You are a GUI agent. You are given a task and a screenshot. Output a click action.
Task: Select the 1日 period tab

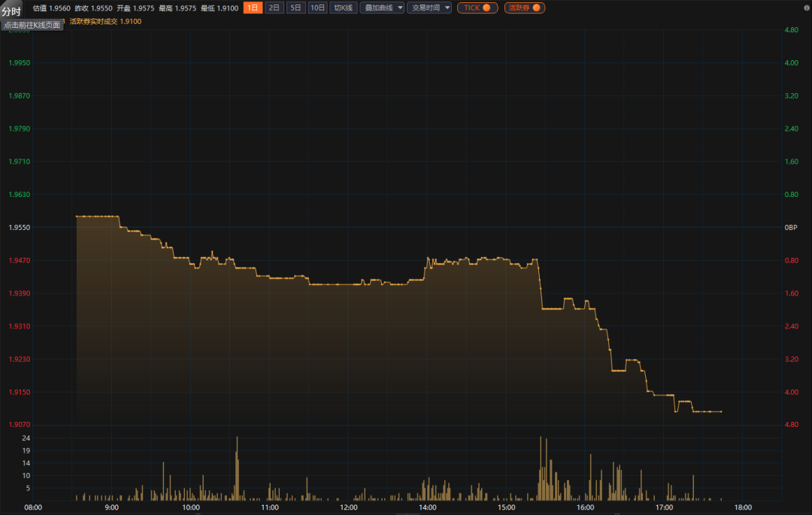tap(253, 8)
